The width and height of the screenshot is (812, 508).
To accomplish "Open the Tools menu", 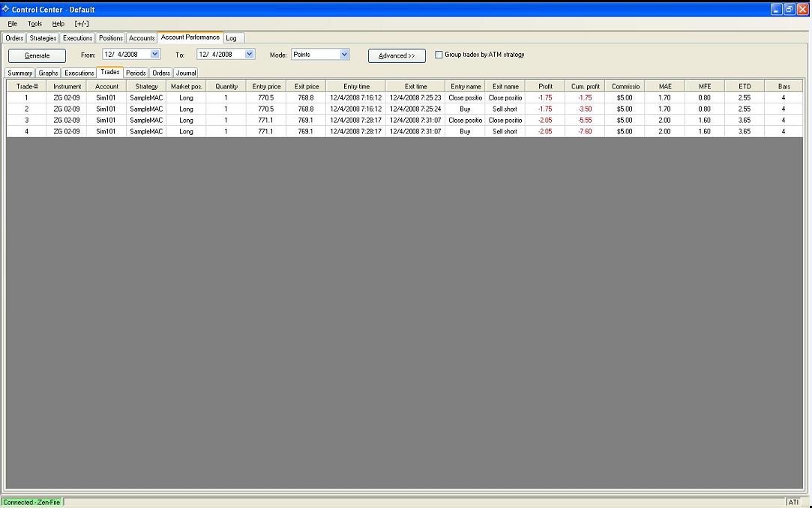I will 34,24.
